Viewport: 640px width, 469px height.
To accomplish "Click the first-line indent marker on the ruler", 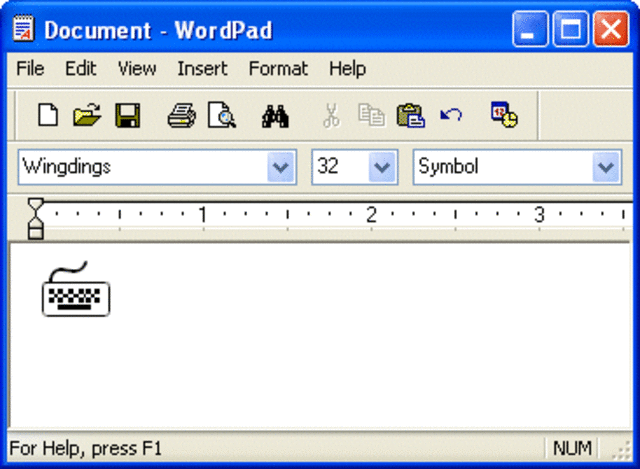I will click(x=36, y=206).
